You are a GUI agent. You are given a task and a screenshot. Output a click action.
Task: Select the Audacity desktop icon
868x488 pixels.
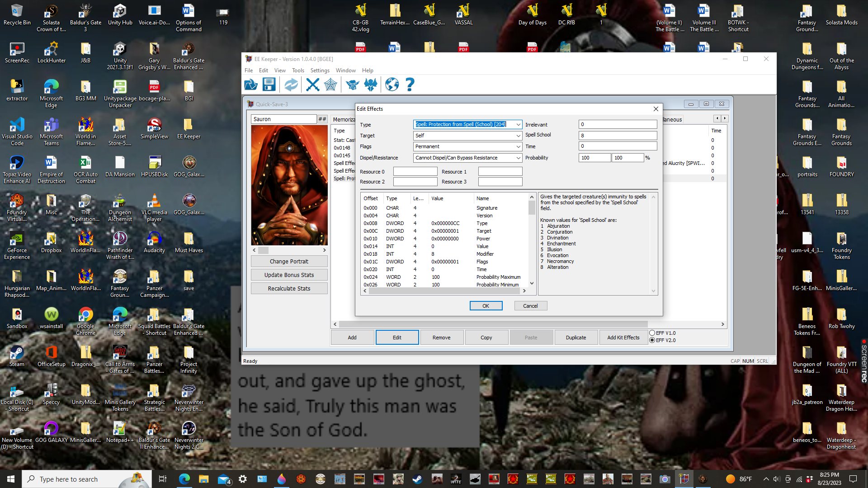(x=154, y=243)
